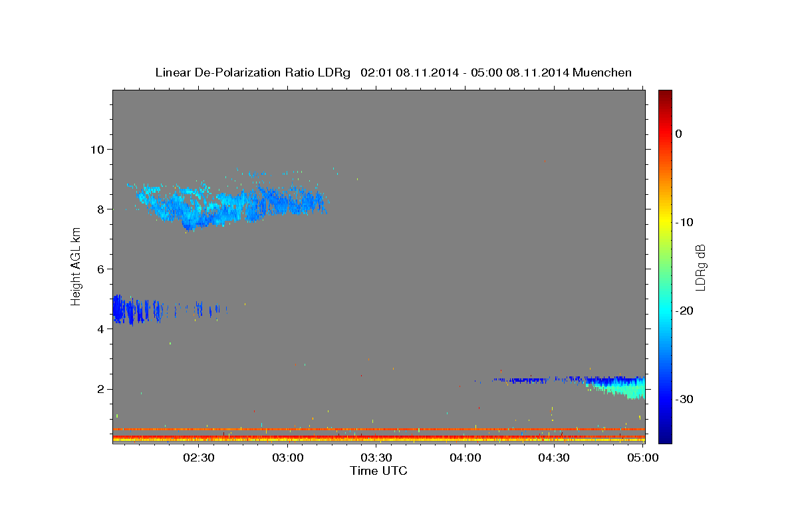Click the colorbar value '-30'
Viewport: 798px width, 532px height.
point(685,399)
